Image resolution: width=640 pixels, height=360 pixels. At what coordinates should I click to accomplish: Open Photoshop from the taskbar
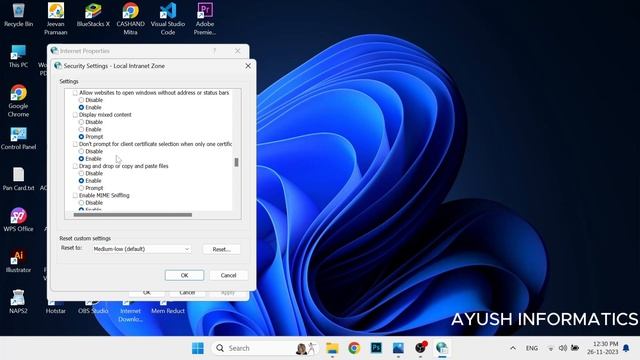point(376,348)
